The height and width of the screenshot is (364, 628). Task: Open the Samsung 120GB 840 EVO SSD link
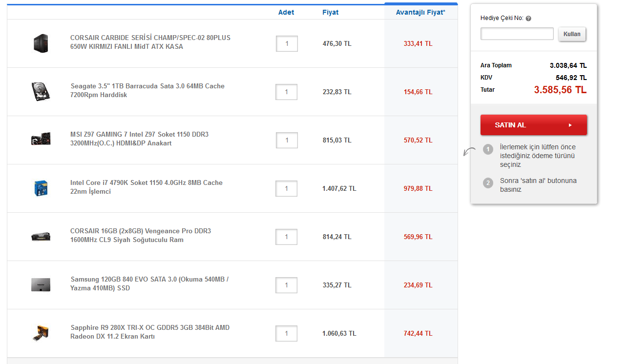coord(149,283)
